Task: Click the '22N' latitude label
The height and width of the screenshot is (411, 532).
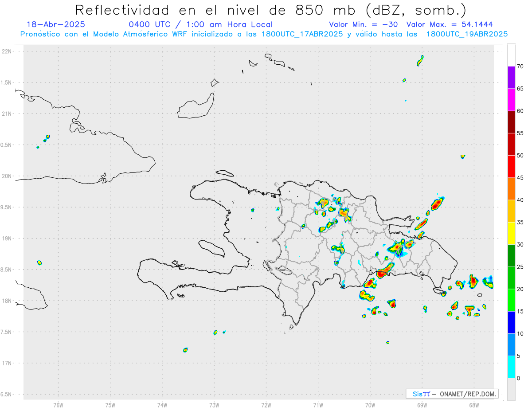Action: tap(8, 51)
